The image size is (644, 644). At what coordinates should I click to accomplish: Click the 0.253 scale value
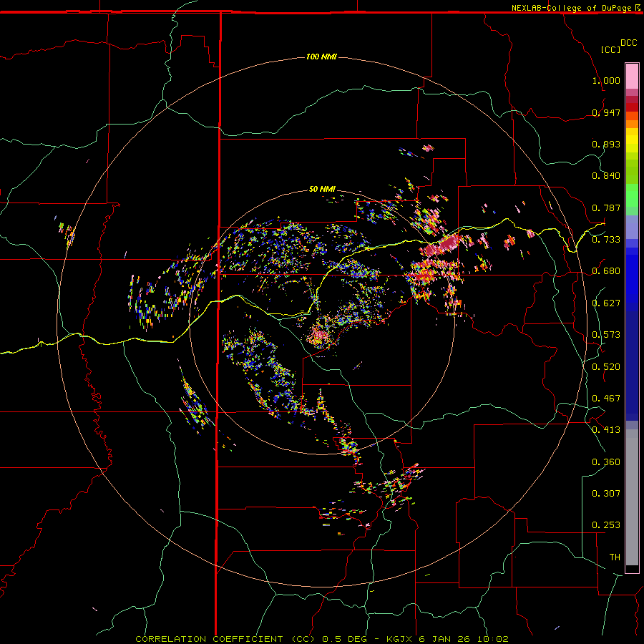click(606, 525)
